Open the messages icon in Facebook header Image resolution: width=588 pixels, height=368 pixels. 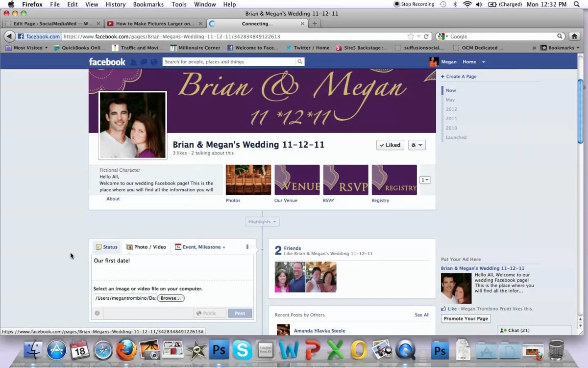[x=144, y=62]
